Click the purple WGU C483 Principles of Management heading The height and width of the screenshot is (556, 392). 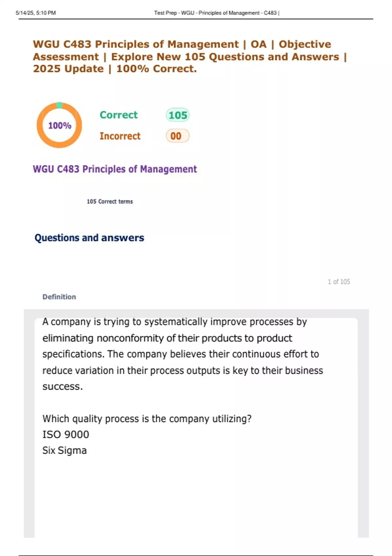[115, 169]
